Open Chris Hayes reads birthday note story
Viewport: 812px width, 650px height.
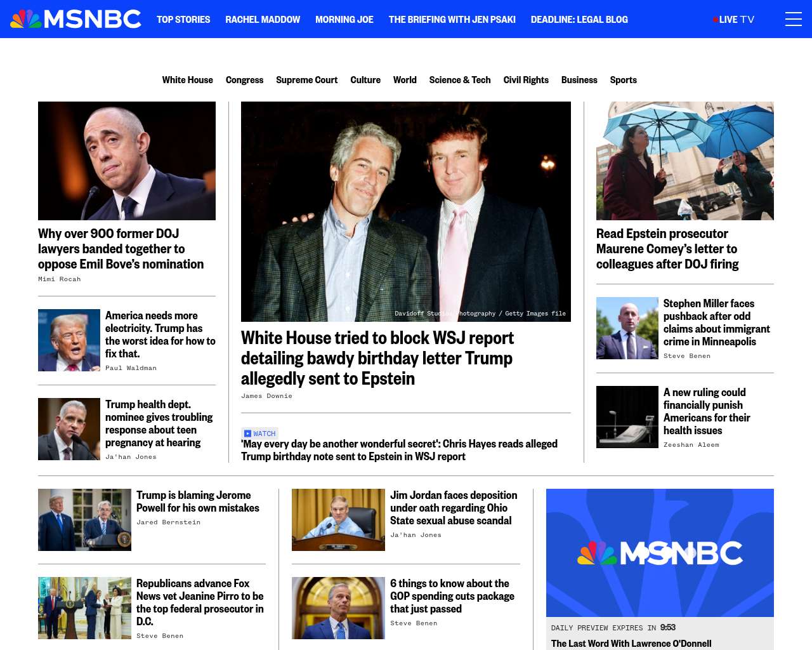pyautogui.click(x=399, y=450)
